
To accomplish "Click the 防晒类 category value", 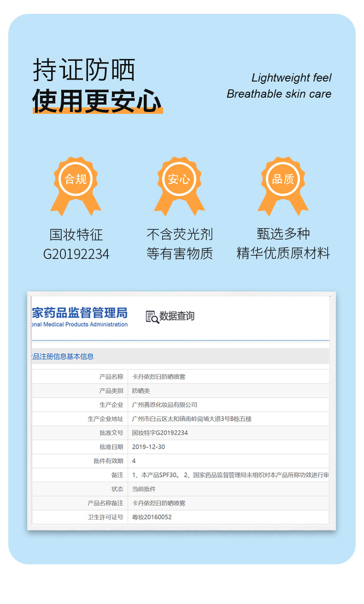I will (x=141, y=391).
